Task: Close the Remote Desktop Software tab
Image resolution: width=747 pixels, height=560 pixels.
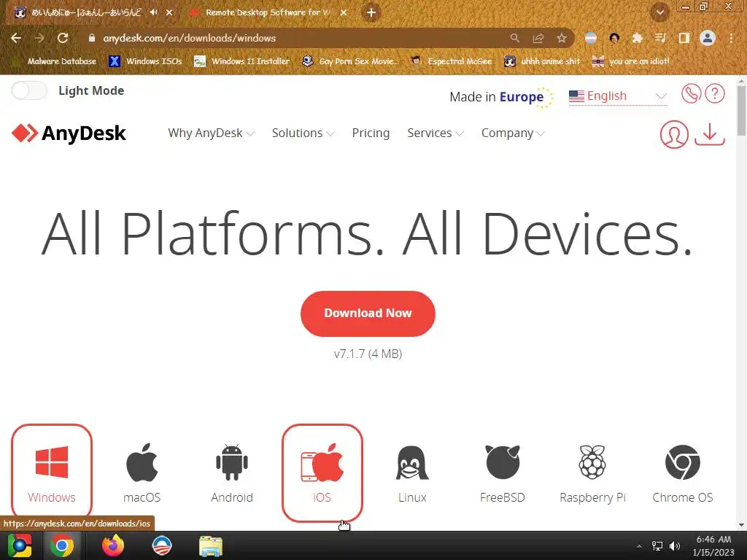Action: pyautogui.click(x=344, y=12)
